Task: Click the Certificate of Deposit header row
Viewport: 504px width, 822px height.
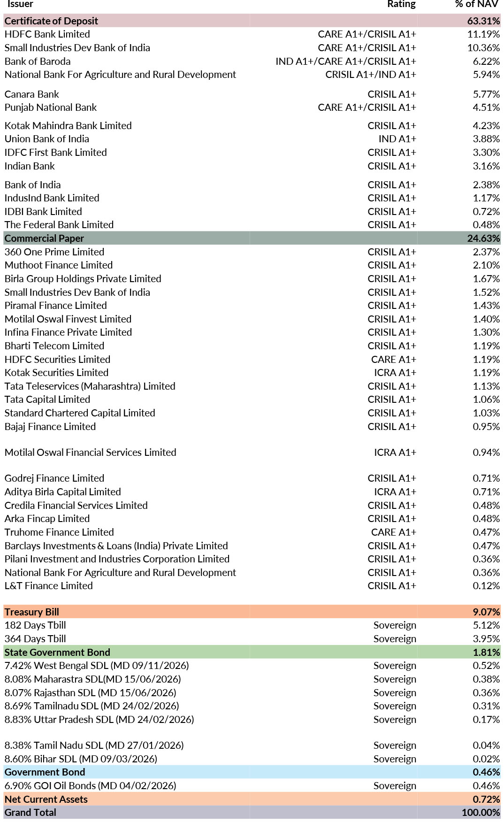Action: coord(52,21)
